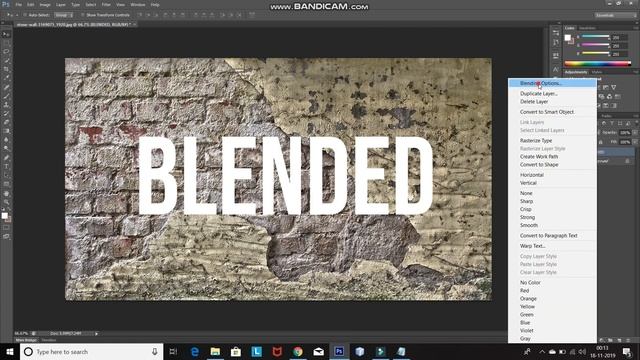
Task: Open File Explorer from taskbar
Action: (x=215, y=351)
